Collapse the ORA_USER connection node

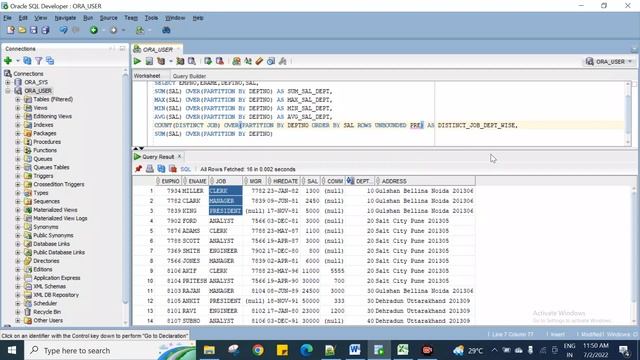(8, 91)
